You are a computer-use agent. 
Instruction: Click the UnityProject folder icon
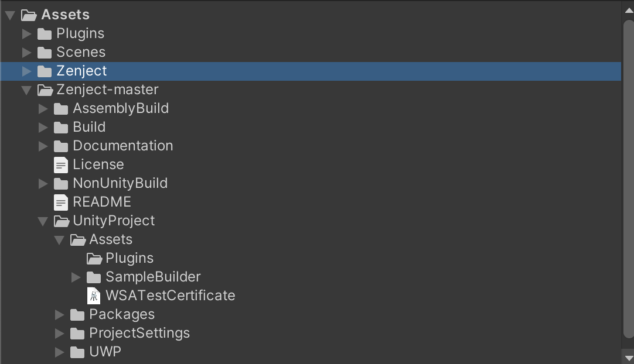click(x=62, y=221)
